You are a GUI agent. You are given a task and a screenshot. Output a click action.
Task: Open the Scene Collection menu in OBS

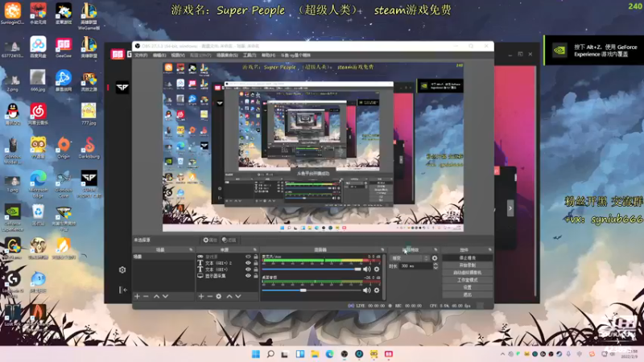coord(227,55)
